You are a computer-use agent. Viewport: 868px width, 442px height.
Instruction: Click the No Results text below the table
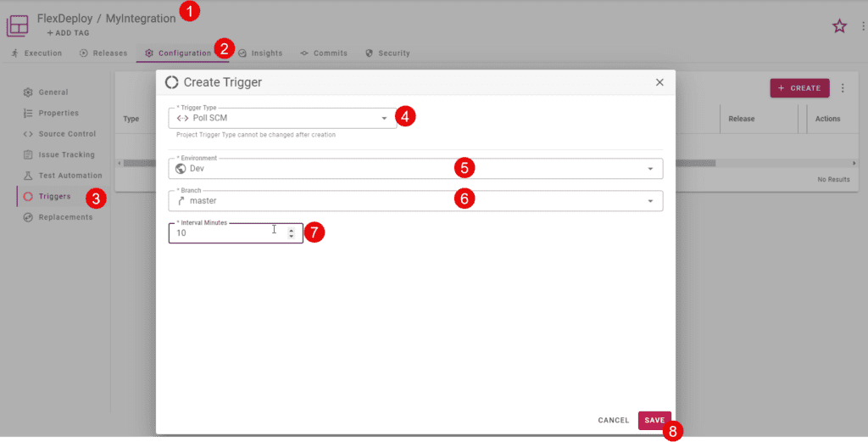(833, 180)
